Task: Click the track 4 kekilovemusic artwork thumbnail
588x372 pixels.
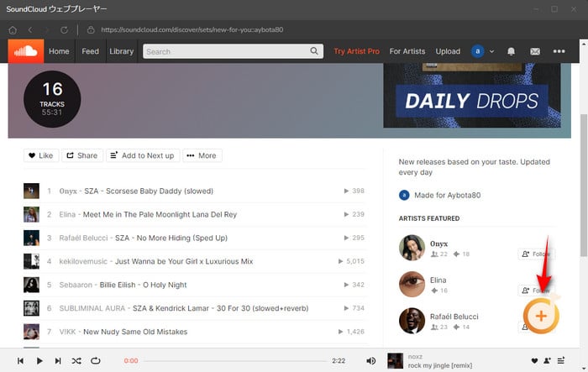Action: point(31,261)
